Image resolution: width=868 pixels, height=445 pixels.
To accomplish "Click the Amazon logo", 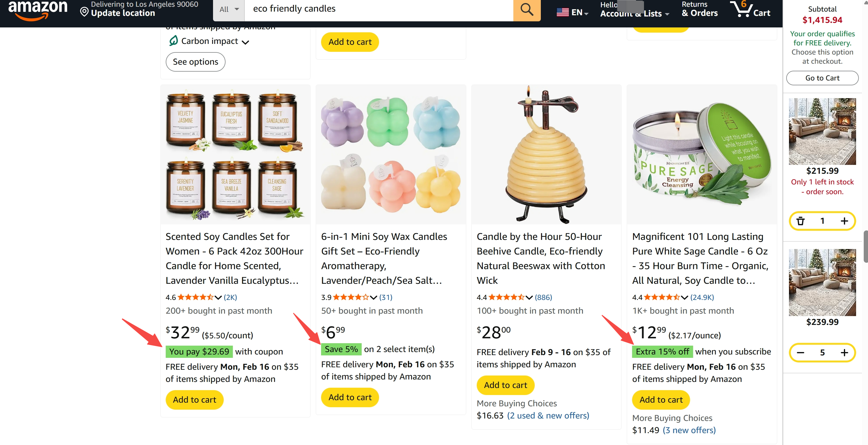I will pyautogui.click(x=38, y=9).
